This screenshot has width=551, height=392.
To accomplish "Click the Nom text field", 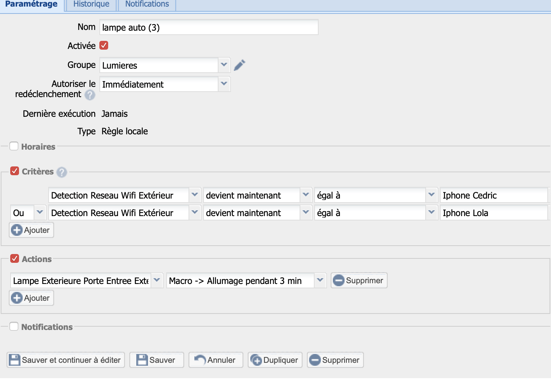I will pyautogui.click(x=209, y=27).
